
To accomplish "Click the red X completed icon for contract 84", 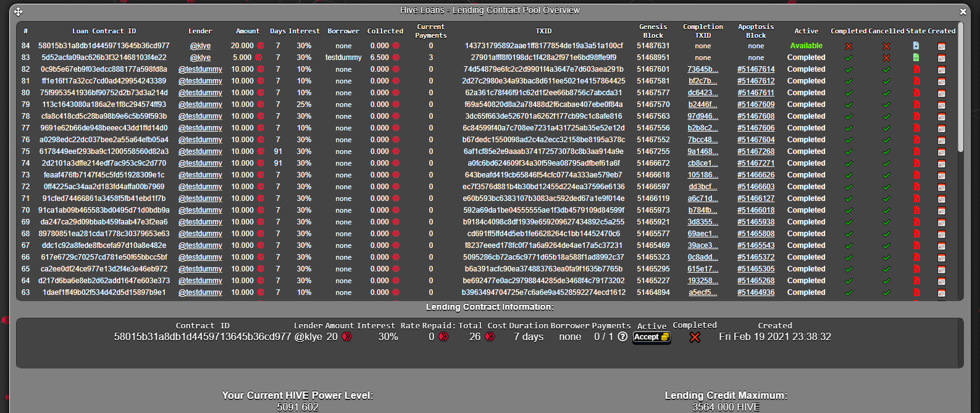I will coord(848,46).
